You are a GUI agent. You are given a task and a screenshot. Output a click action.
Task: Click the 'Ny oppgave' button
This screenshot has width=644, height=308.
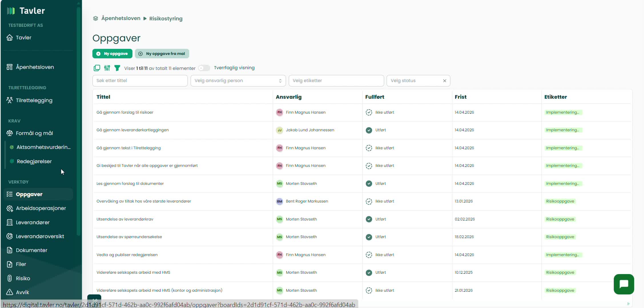pyautogui.click(x=112, y=54)
